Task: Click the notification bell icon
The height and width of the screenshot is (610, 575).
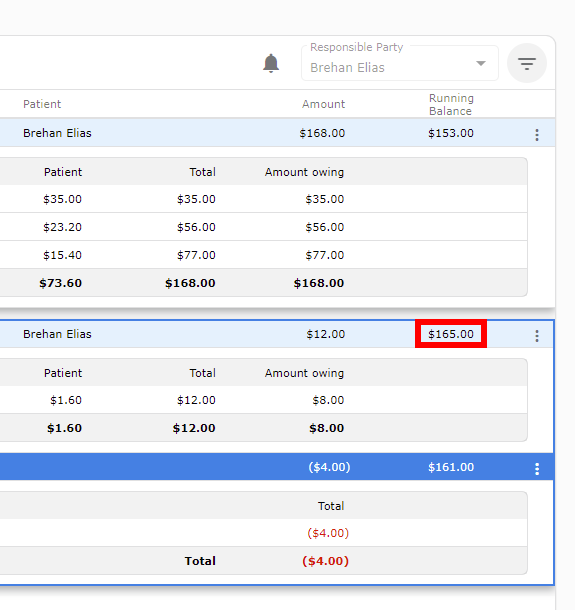Action: [271, 63]
